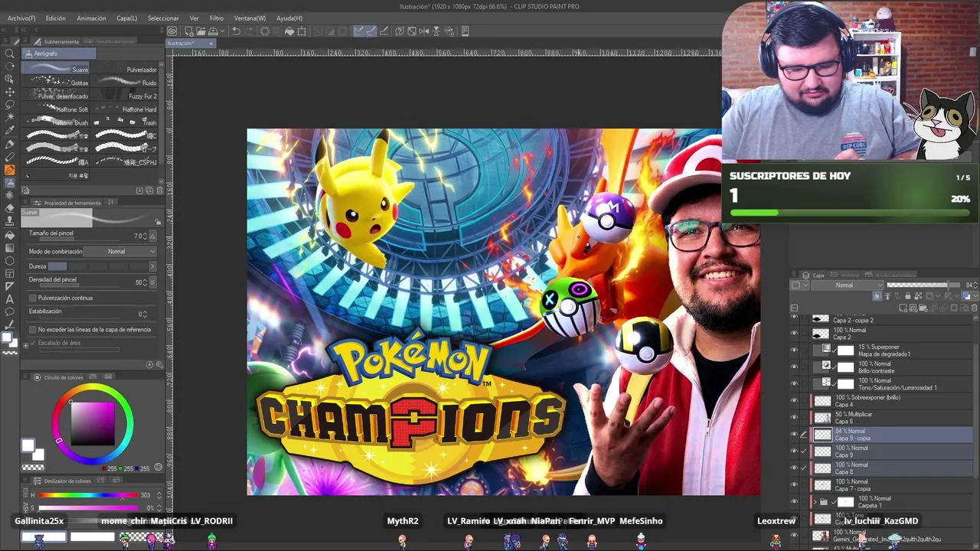This screenshot has width=980, height=551.
Task: Hide the Capa 4 layer
Action: click(794, 400)
